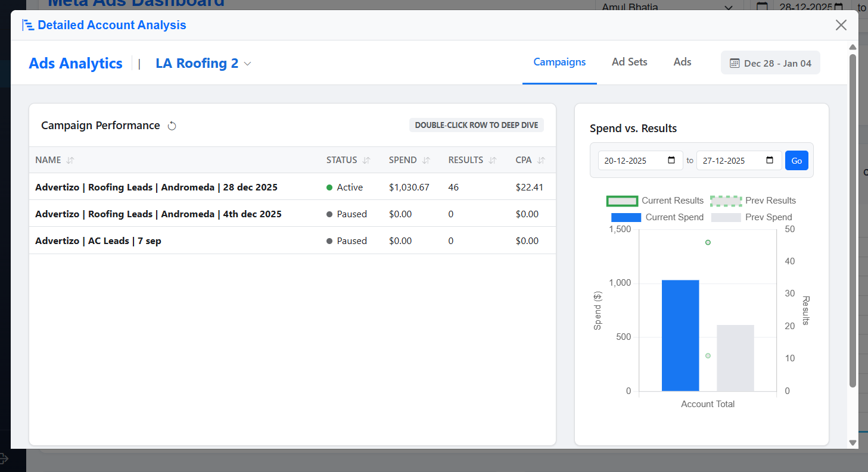Sort by the SPEND column arrows
This screenshot has width=868, height=472.
[426, 160]
